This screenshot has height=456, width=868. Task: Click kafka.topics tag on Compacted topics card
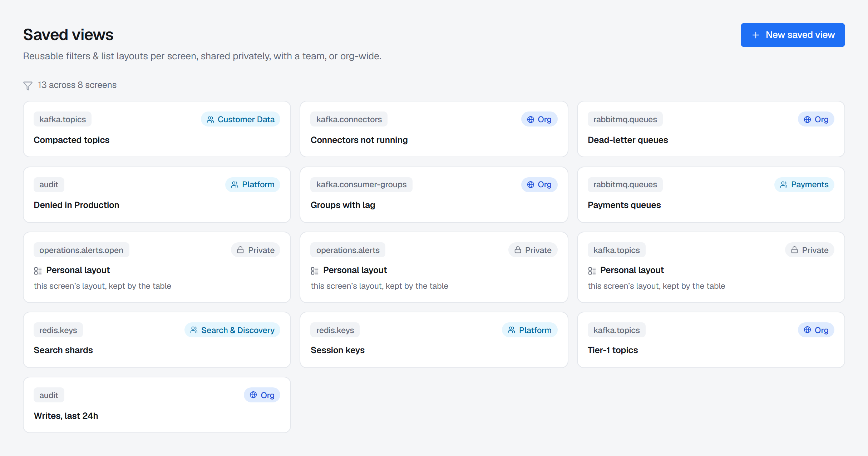pyautogui.click(x=63, y=119)
